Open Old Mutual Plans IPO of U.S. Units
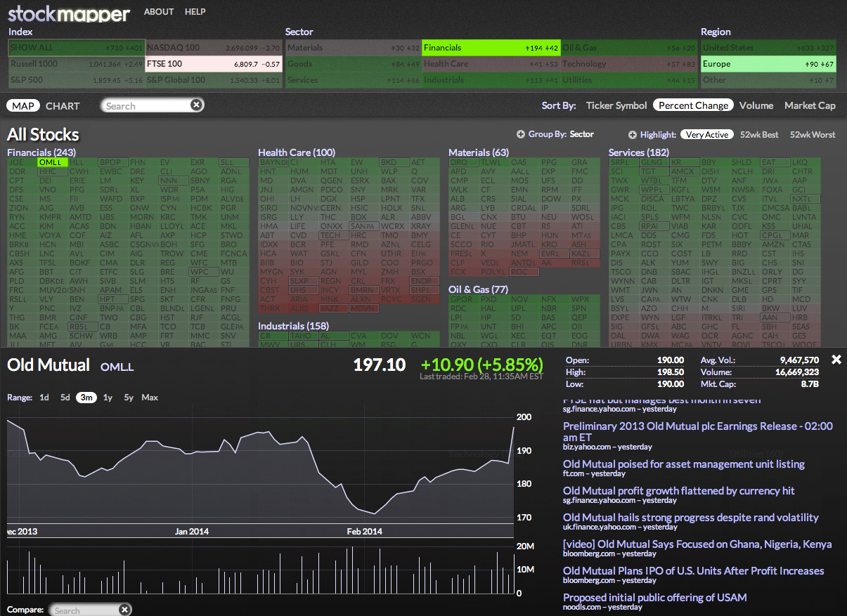The height and width of the screenshot is (616, 847). [693, 571]
